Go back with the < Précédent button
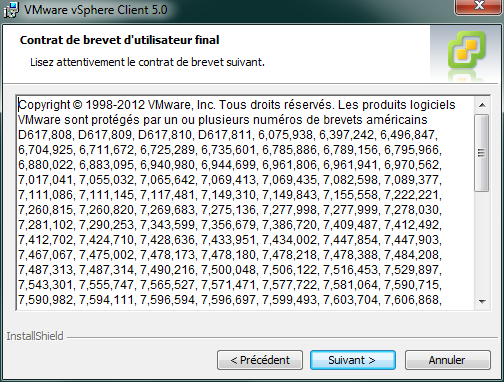 tap(260, 360)
